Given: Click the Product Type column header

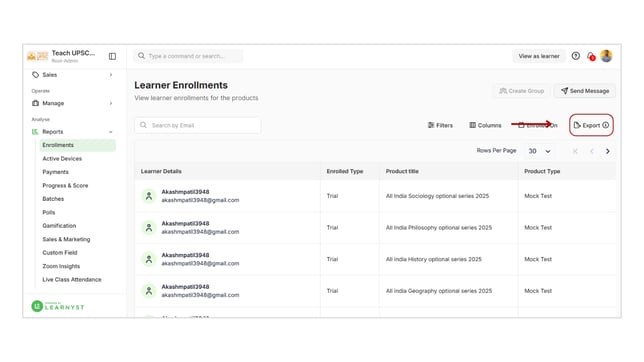Looking at the screenshot, I should [542, 171].
